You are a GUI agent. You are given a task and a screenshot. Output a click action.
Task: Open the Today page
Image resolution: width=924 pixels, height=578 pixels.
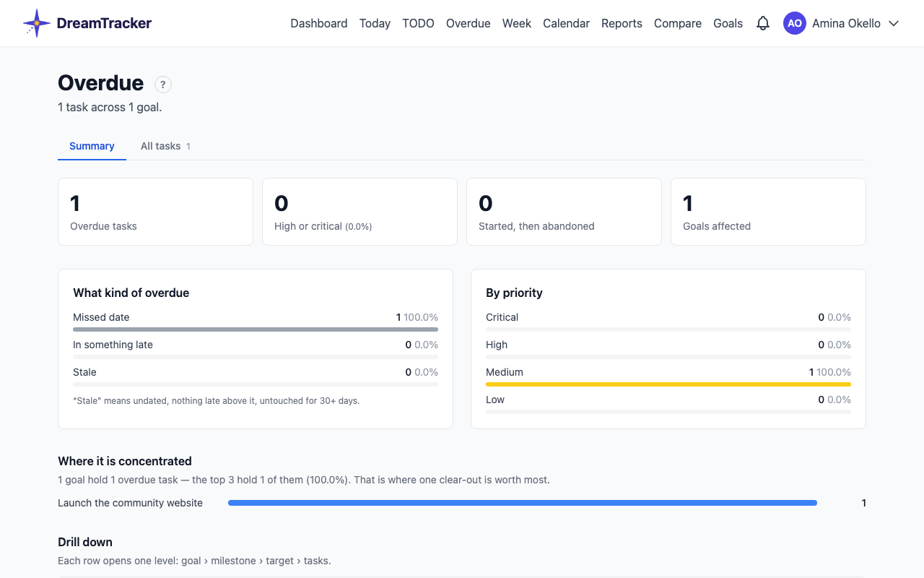375,23
